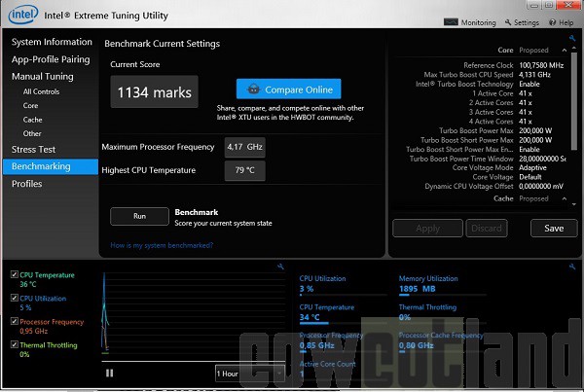The image size is (584, 392).
Task: Uncheck Processor Frequency graph checkbox
Action: click(x=15, y=321)
